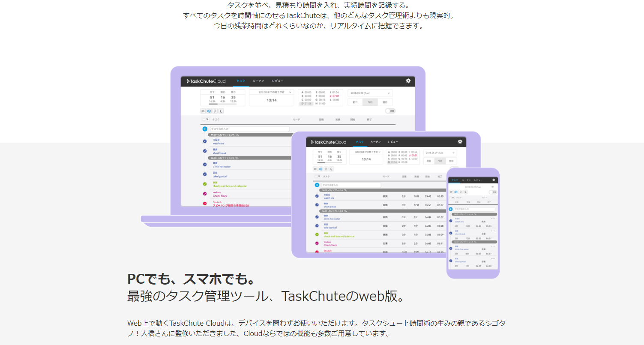The width and height of the screenshot is (644, 345).
Task: Open tablet's (20:00)までの終了予定 dropdown
Action: pyautogui.click(x=366, y=152)
